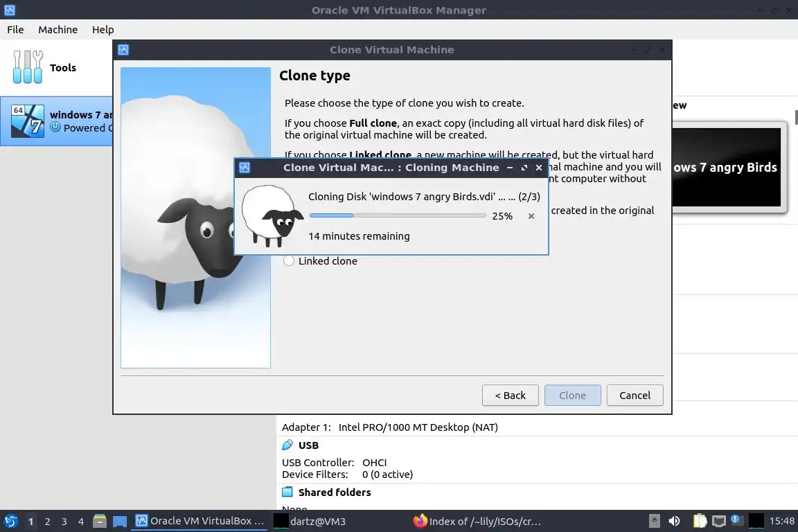Cancel the Clone Virtual Machine wizard
This screenshot has height=532, width=798.
click(635, 395)
